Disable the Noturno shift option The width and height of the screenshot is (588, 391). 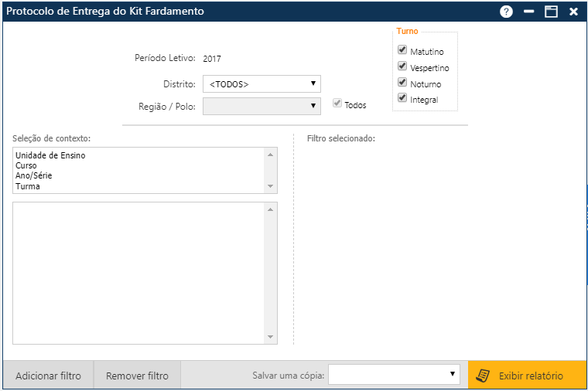point(402,83)
